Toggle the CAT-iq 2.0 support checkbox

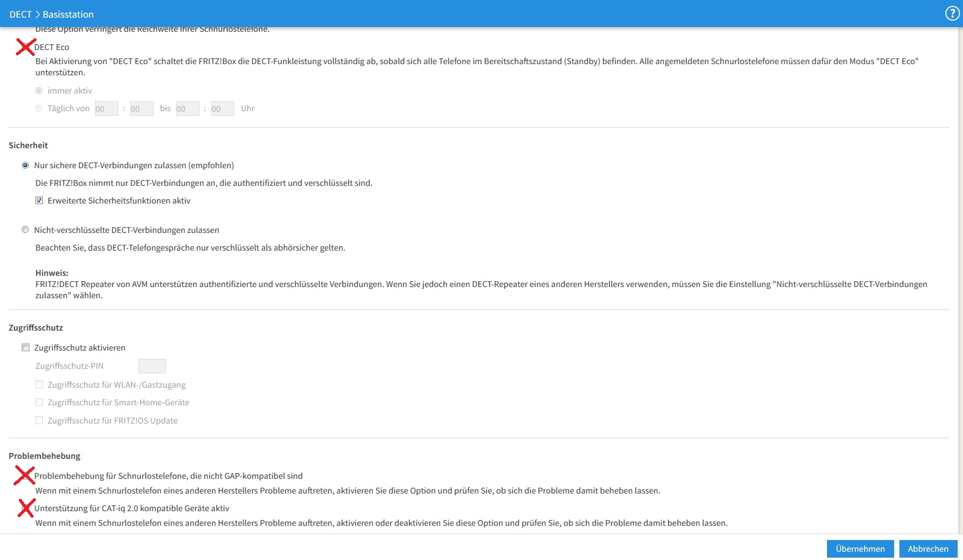coord(25,508)
